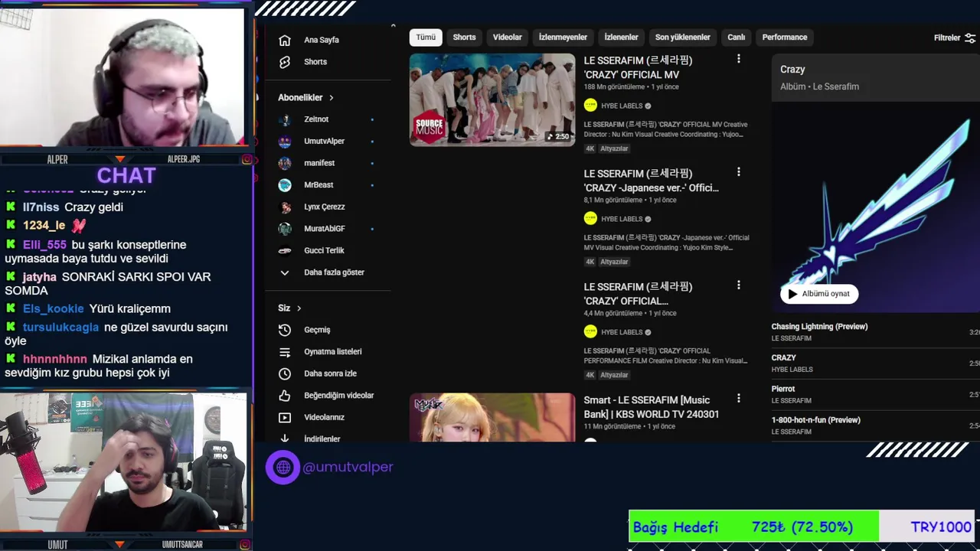Collapse sidebar using top caret arrow
The height and width of the screenshot is (551, 980).
[394, 26]
